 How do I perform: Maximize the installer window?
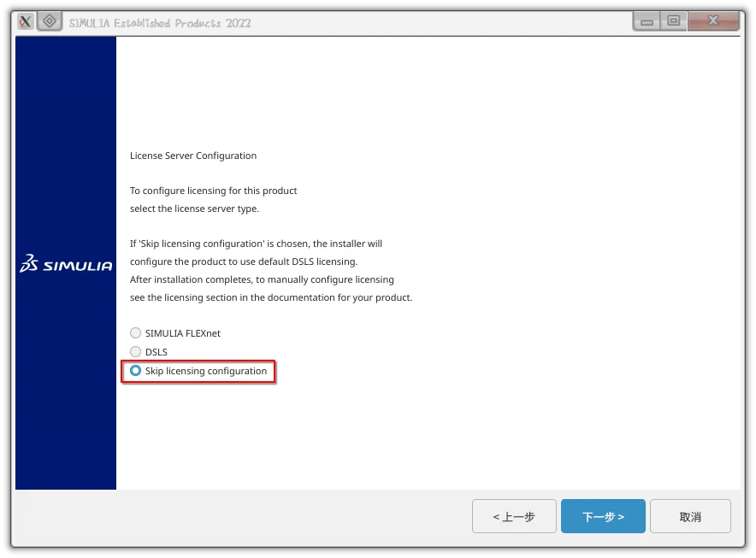coord(673,21)
